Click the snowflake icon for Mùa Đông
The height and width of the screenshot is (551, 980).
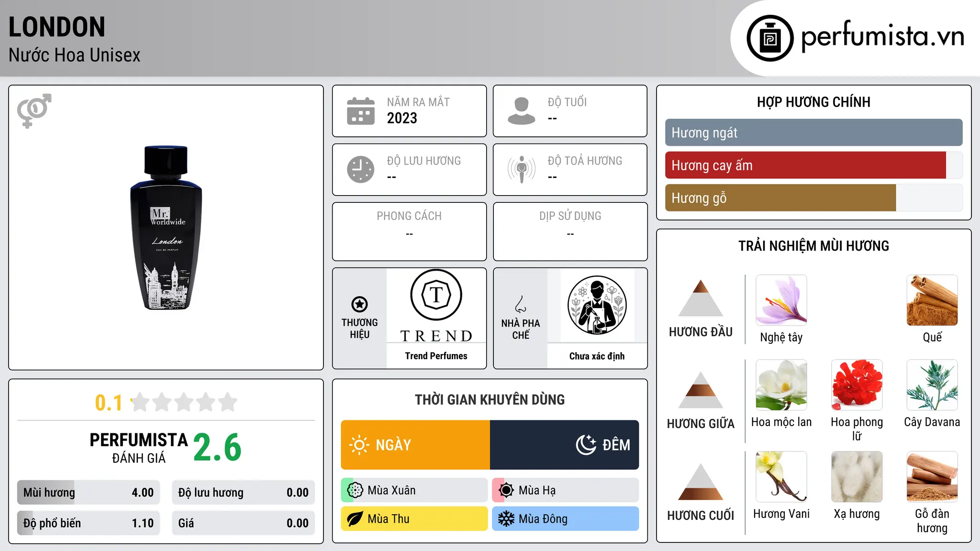pos(506,519)
